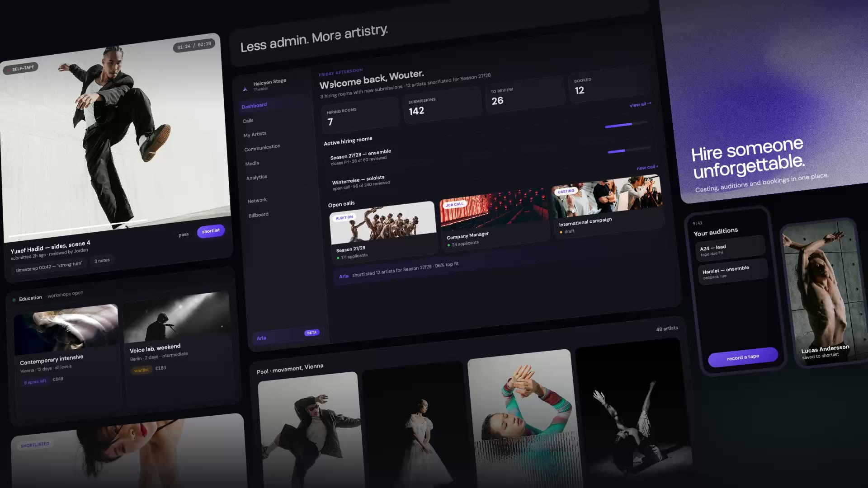This screenshot has width=868, height=488.
Task: Open My Artists in the sidebar
Action: point(255,134)
